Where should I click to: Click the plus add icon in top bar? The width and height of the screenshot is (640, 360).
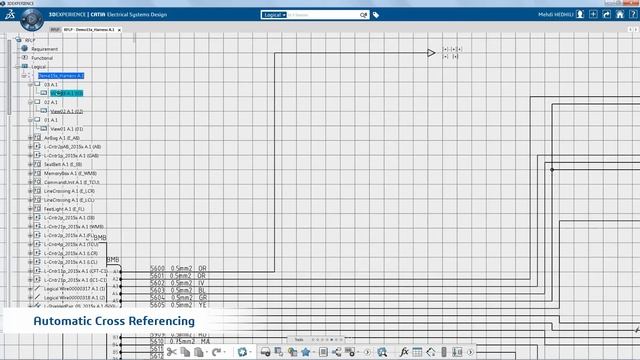pos(593,14)
